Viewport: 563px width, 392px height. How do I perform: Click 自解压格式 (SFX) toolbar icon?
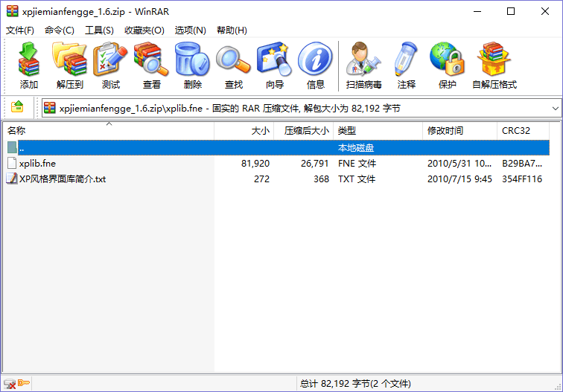click(494, 65)
